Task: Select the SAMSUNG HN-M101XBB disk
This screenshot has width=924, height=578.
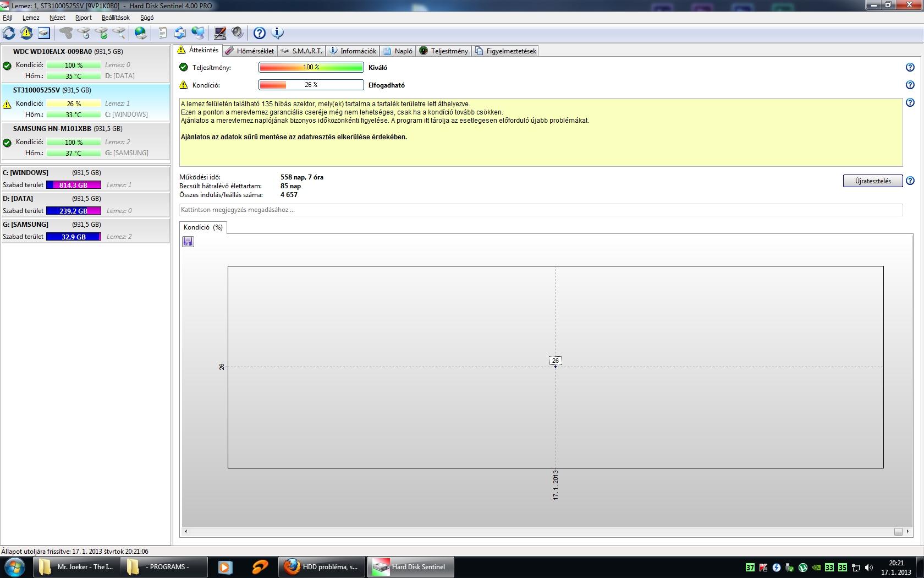Action: 85,141
